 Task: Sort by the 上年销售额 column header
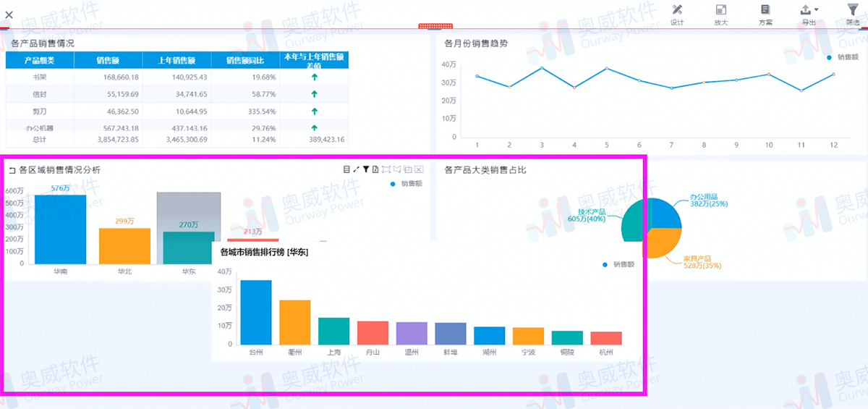point(176,60)
